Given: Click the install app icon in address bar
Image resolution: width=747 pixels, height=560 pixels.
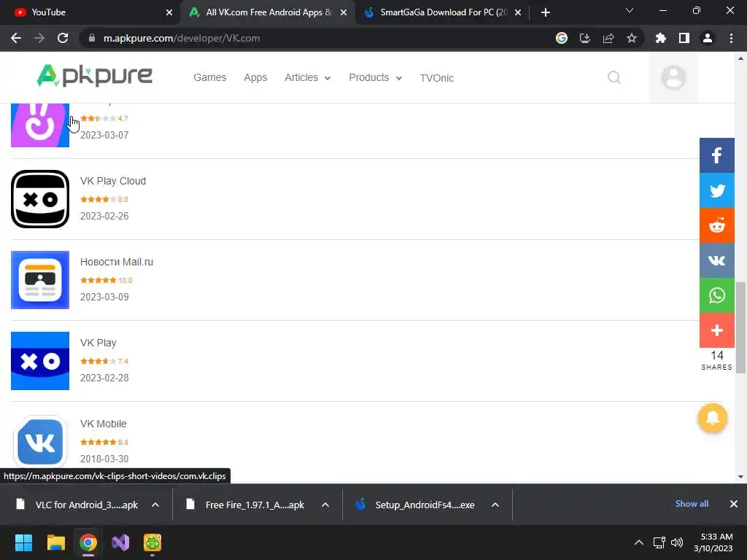Looking at the screenshot, I should pyautogui.click(x=584, y=38).
